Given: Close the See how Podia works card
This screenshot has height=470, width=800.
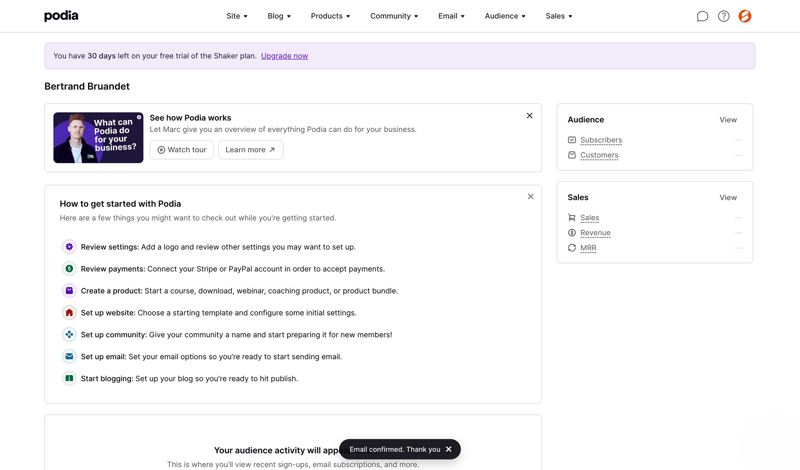Looking at the screenshot, I should 530,116.
